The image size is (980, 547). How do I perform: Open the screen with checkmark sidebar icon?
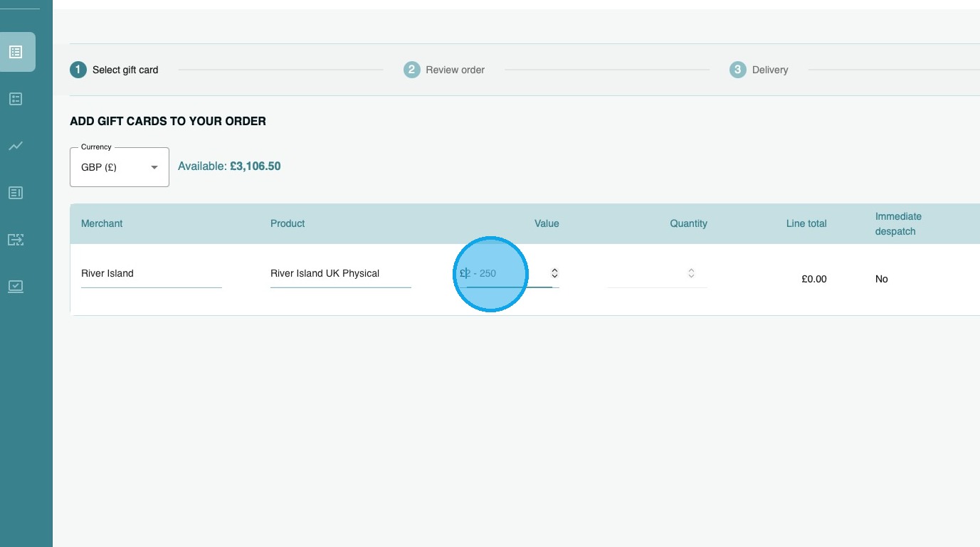[x=16, y=287]
